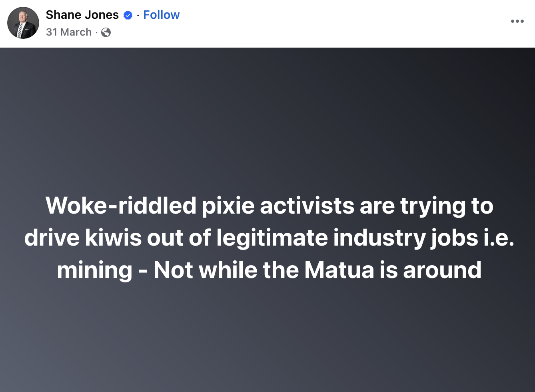Click the word "industry" in the post

379,238
